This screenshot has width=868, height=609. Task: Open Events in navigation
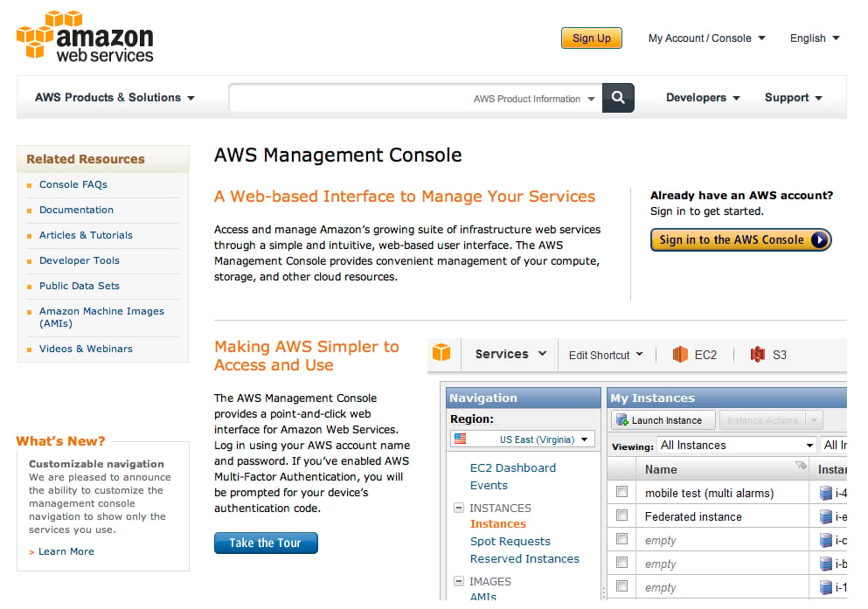point(489,485)
